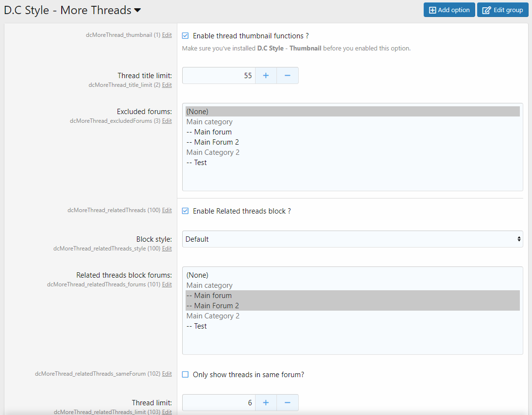Select Test in Excluded forums list
532x415 pixels.
196,163
